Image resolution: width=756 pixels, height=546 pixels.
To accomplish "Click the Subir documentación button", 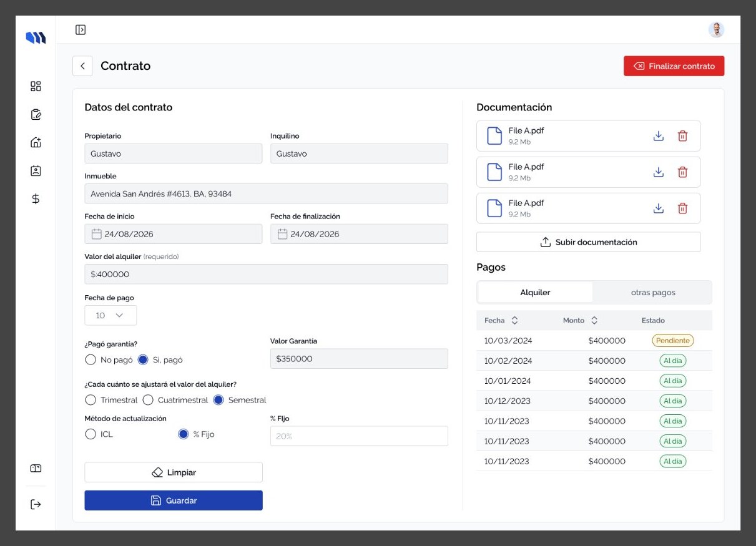I will (x=588, y=242).
